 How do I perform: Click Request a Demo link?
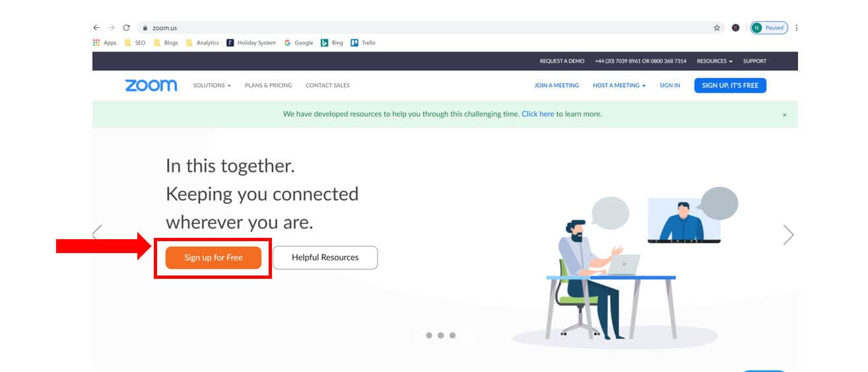pyautogui.click(x=562, y=61)
